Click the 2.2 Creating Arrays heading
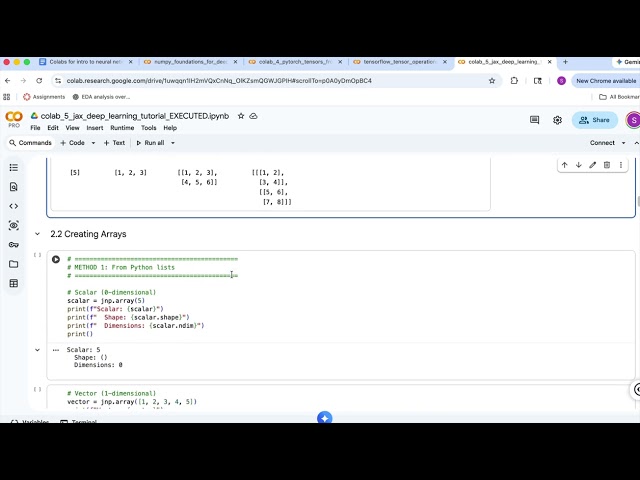Screen dimensions: 640x480 (88, 234)
